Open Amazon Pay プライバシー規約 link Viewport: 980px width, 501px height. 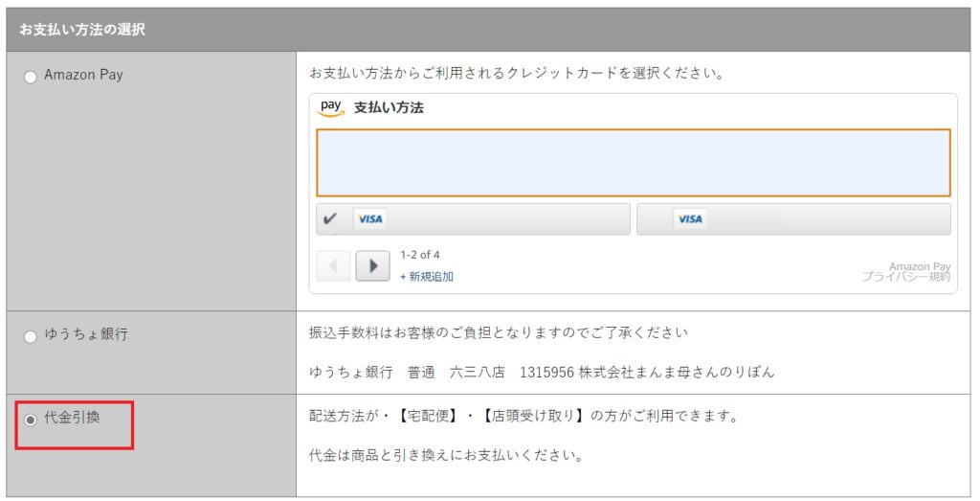(x=906, y=271)
